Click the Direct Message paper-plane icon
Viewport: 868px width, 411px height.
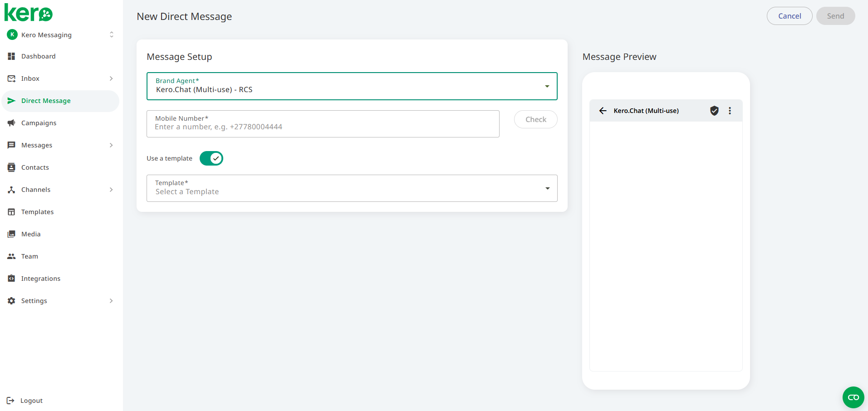(x=11, y=101)
